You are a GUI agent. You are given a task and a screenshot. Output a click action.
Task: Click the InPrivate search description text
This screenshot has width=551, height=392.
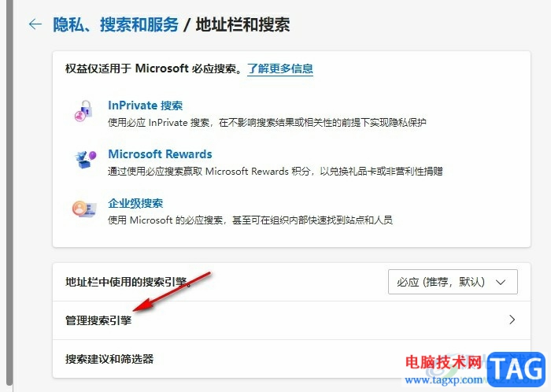point(267,123)
